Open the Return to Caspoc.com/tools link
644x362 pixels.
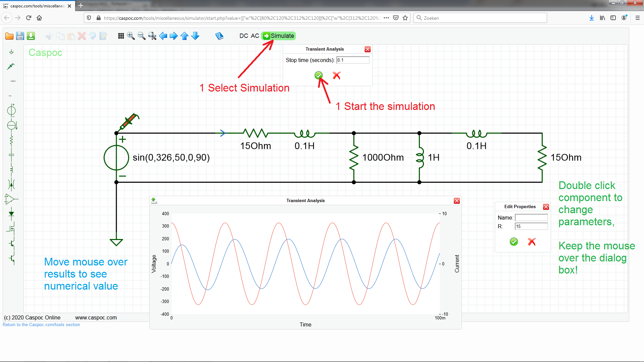click(41, 325)
